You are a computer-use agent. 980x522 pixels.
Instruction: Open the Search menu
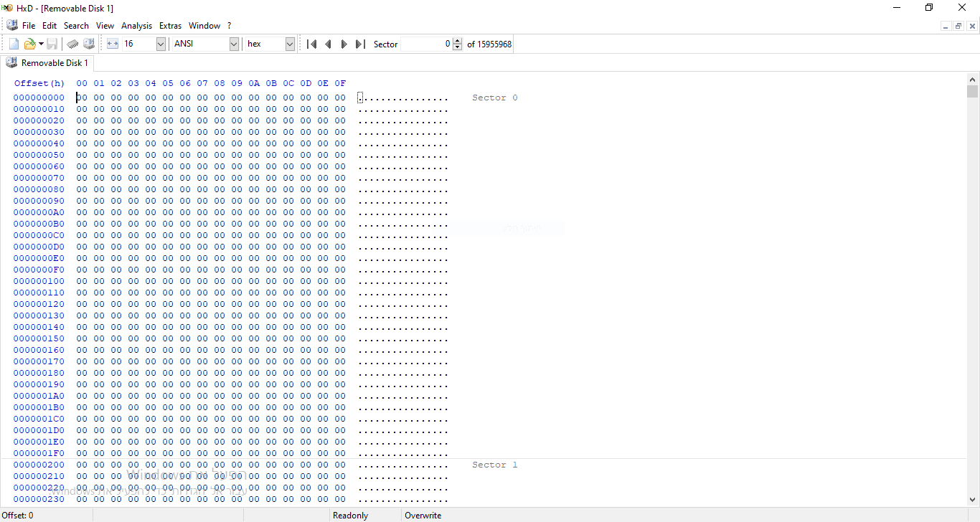(x=76, y=25)
